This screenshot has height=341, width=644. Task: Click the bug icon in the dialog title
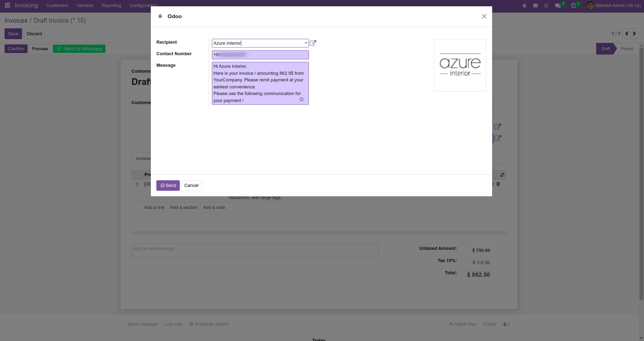[160, 16]
